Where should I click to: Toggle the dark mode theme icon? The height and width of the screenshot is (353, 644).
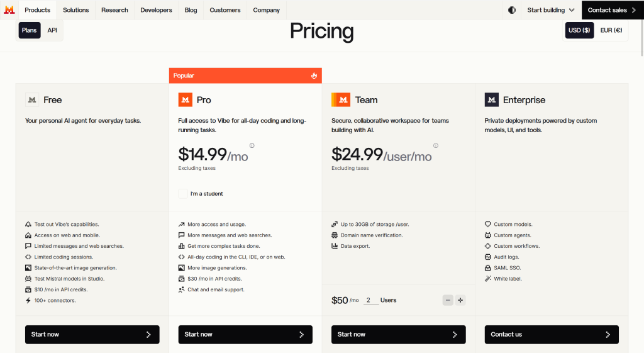512,10
